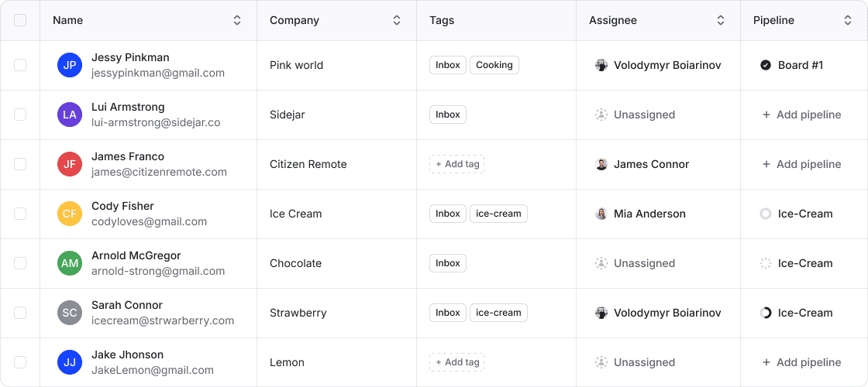
Task: Select the checkbox next to Jake Jhonson
Action: (x=20, y=363)
